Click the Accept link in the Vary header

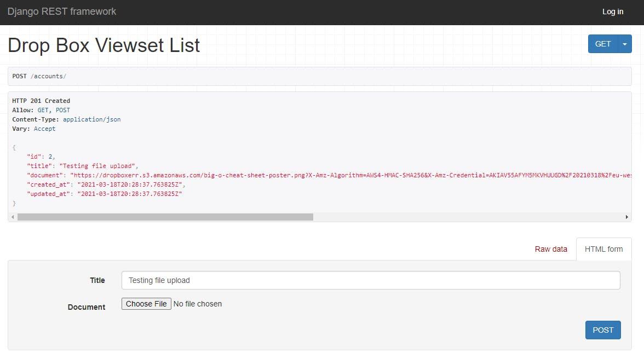click(x=44, y=128)
